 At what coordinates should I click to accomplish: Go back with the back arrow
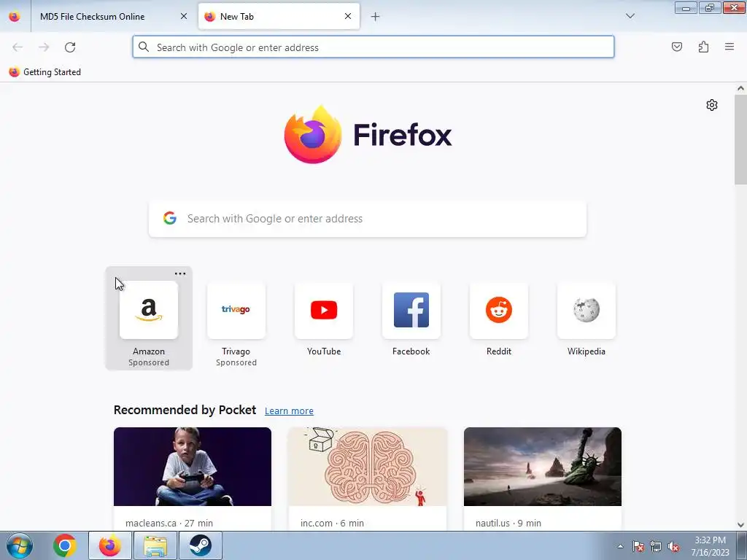coord(18,47)
